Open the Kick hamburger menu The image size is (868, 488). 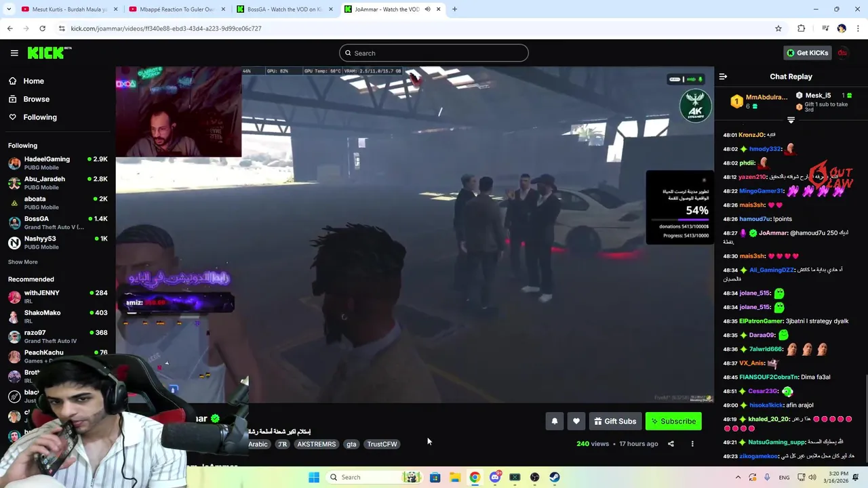(14, 53)
